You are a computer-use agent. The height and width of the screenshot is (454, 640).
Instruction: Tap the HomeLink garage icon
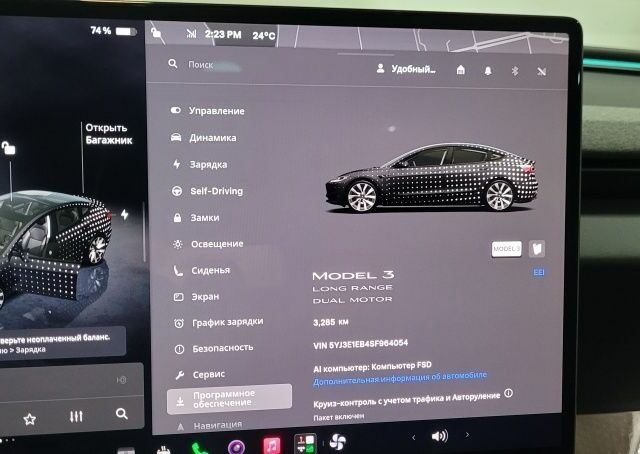[x=460, y=70]
